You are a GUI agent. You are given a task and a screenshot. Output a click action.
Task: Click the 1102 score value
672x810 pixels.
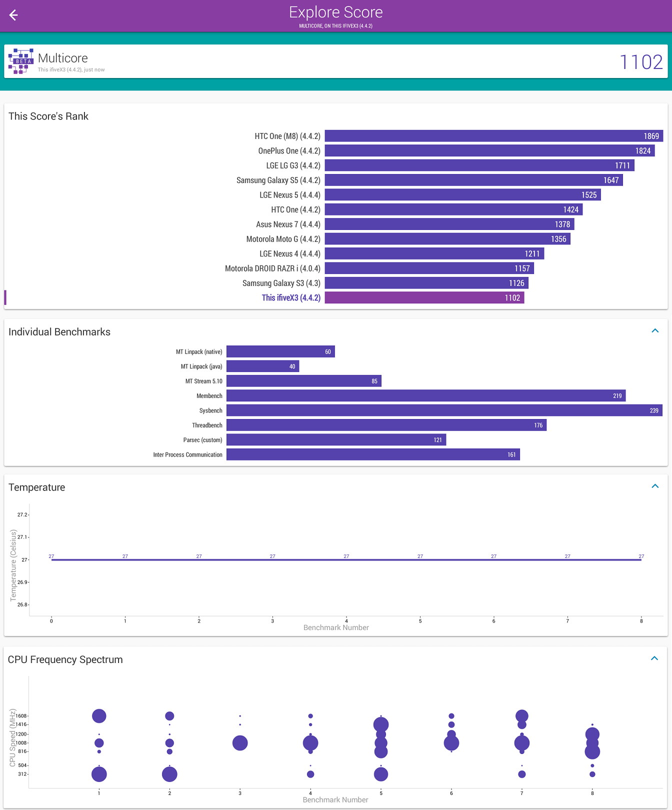[x=641, y=61]
